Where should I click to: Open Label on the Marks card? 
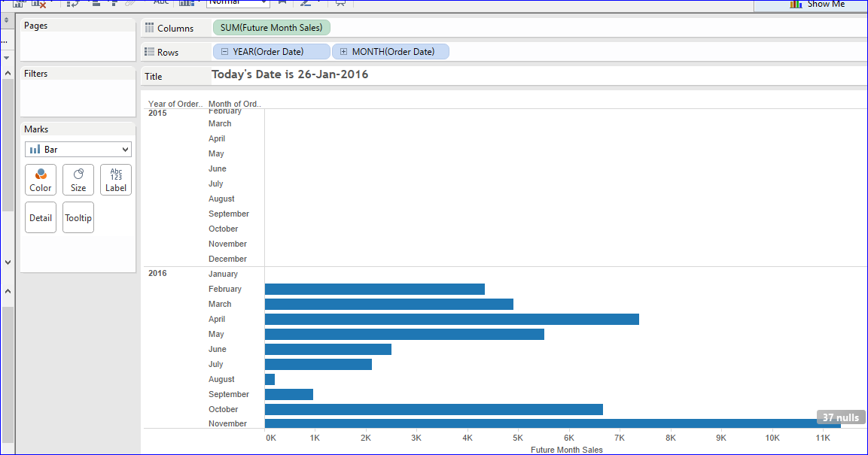tap(115, 179)
